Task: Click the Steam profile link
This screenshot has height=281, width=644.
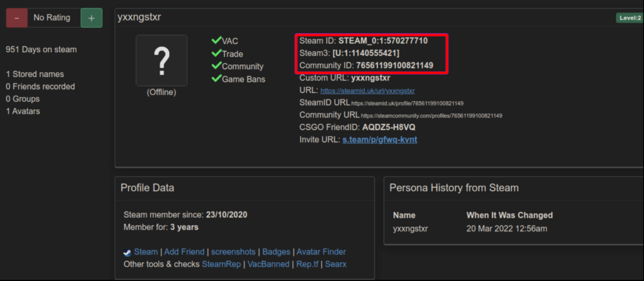Action: click(x=146, y=251)
